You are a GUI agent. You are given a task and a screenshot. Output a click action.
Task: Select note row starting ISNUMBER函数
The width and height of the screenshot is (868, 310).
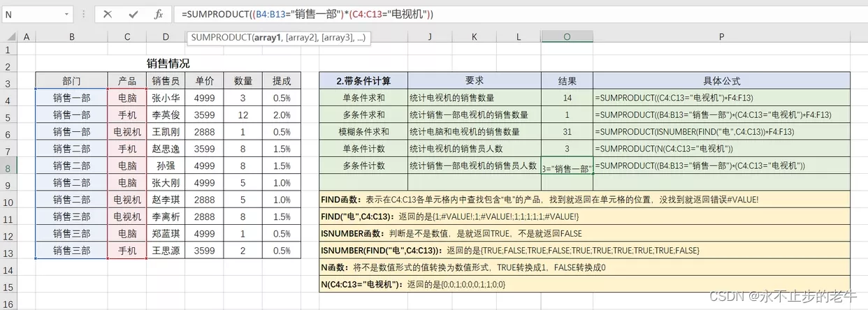585,233
